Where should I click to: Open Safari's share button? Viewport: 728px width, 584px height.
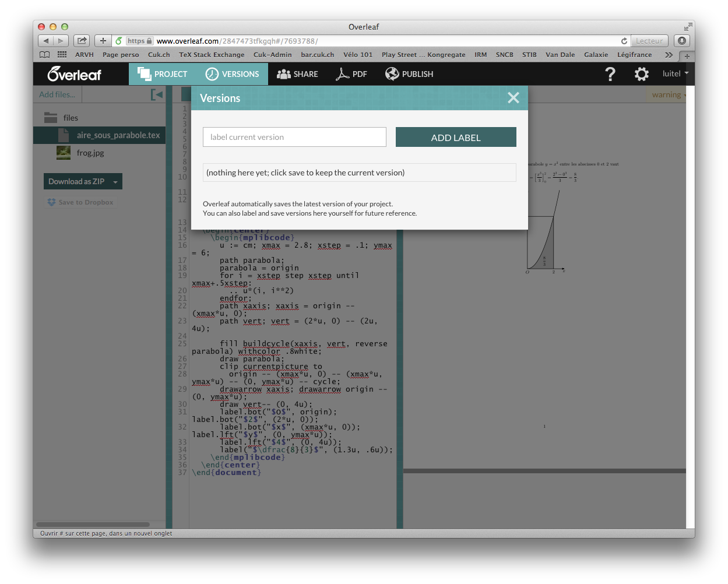(82, 41)
